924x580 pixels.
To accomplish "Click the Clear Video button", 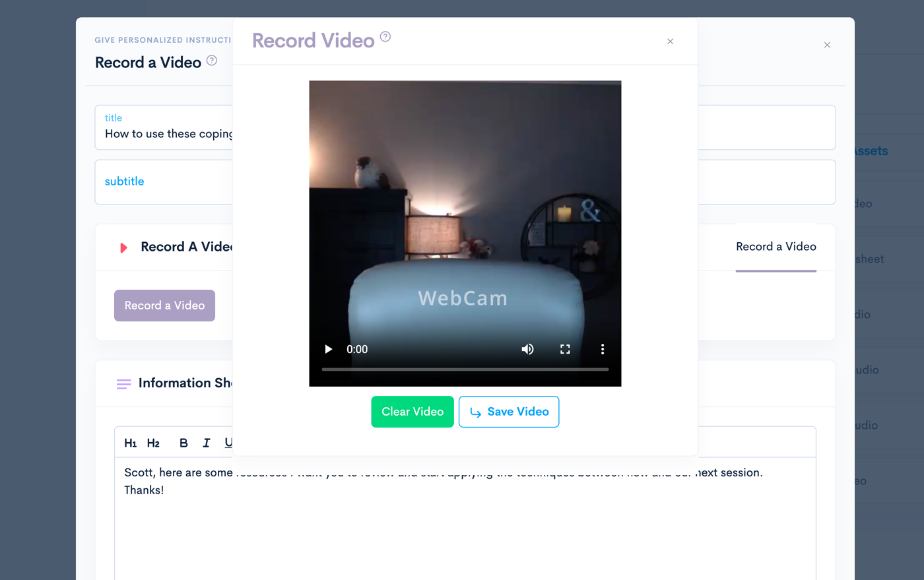I will (x=412, y=412).
